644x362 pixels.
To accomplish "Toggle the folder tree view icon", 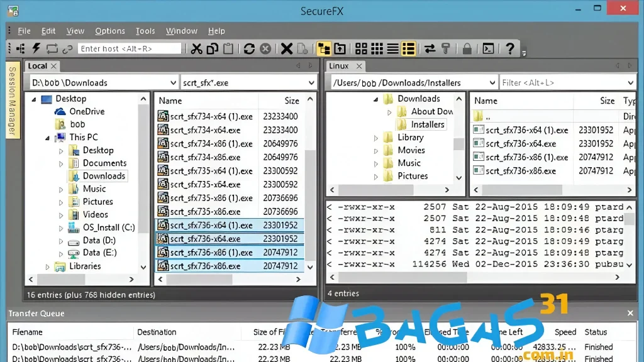I will click(x=324, y=49).
